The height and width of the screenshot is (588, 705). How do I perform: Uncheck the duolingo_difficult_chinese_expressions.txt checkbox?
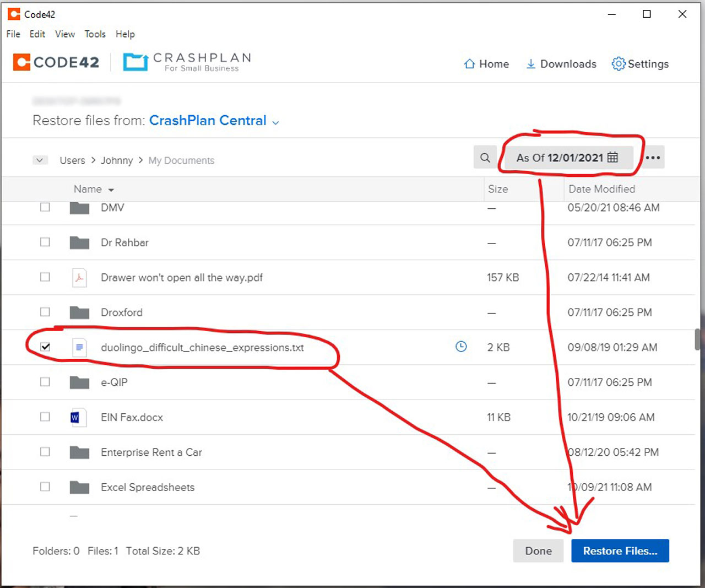45,347
